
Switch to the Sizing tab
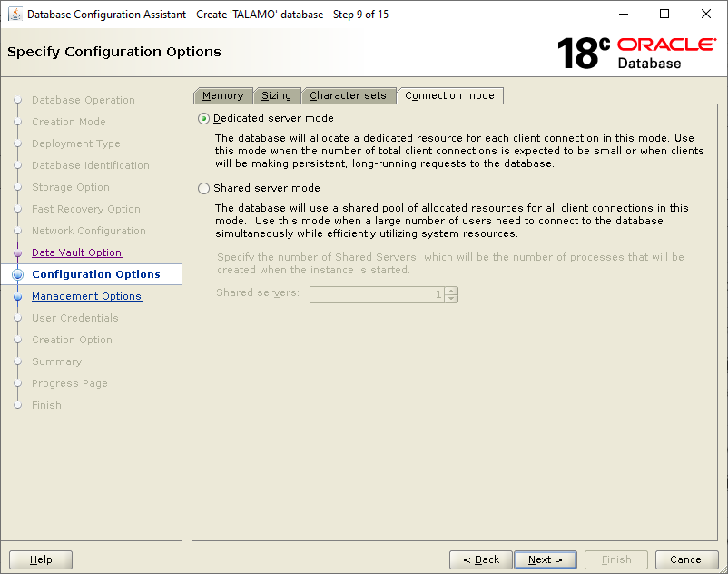[x=276, y=95]
